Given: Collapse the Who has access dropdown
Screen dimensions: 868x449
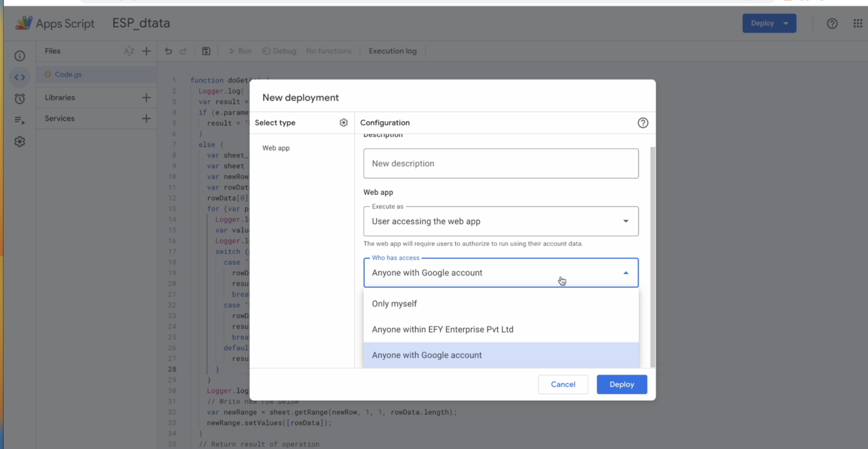Looking at the screenshot, I should click(x=626, y=272).
